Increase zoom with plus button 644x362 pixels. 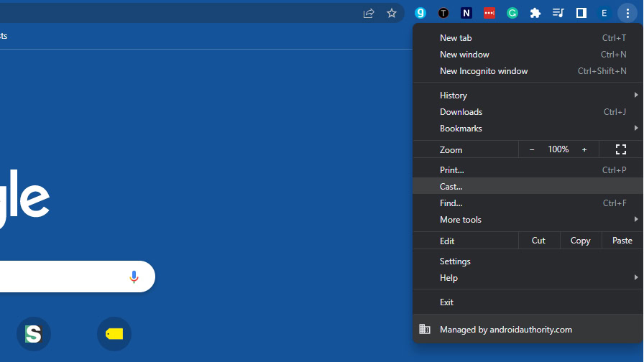[x=584, y=149]
